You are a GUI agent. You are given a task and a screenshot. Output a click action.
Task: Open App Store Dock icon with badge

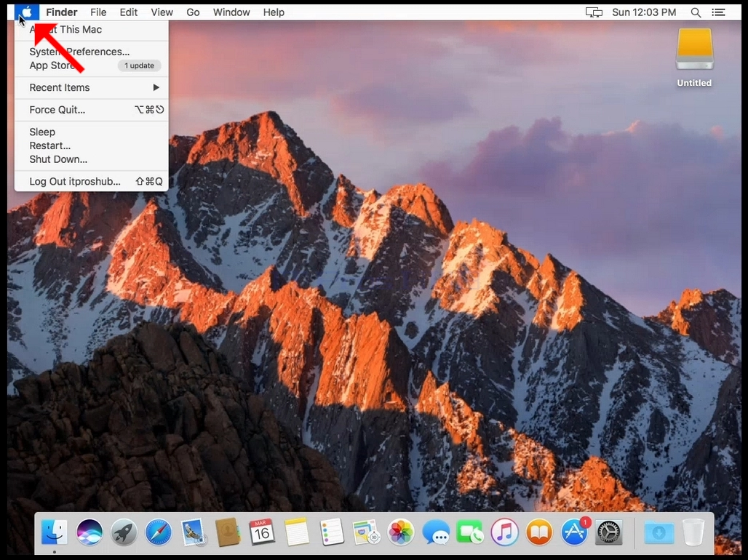574,532
